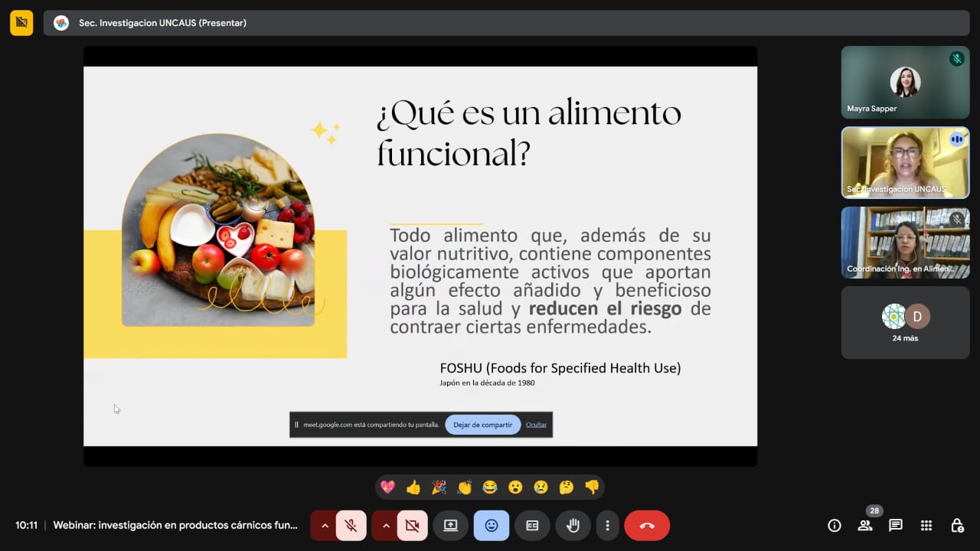Click Japón en la década de 1980 text
The image size is (980, 551).
(x=487, y=383)
